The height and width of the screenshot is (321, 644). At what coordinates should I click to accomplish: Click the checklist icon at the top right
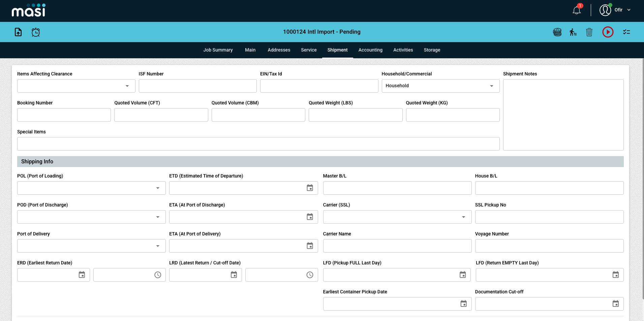coord(626,32)
